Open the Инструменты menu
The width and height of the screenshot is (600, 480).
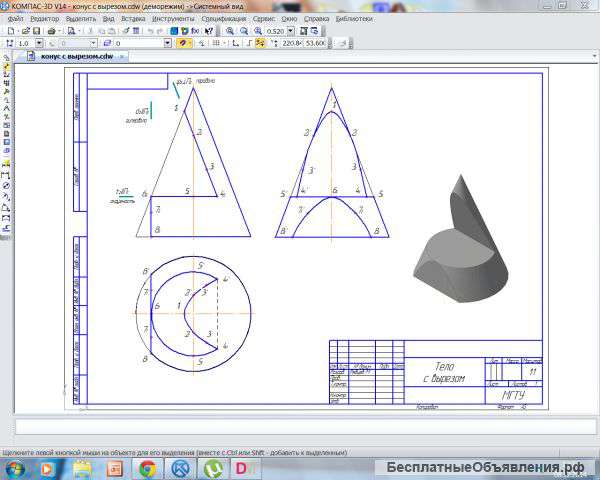[x=175, y=18]
